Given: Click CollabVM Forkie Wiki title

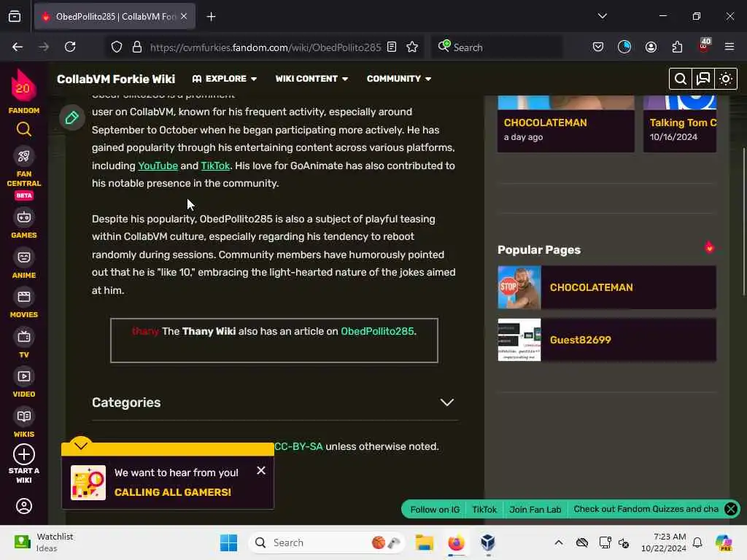Looking at the screenshot, I should pos(116,79).
